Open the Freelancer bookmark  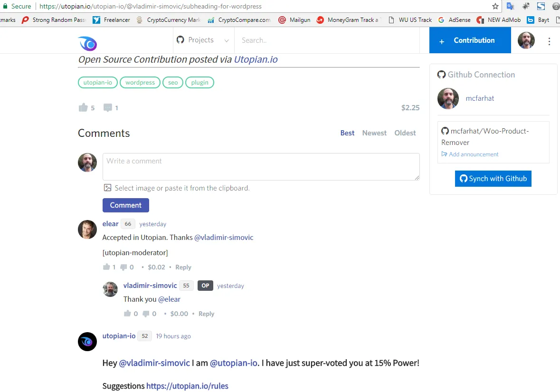(111, 19)
